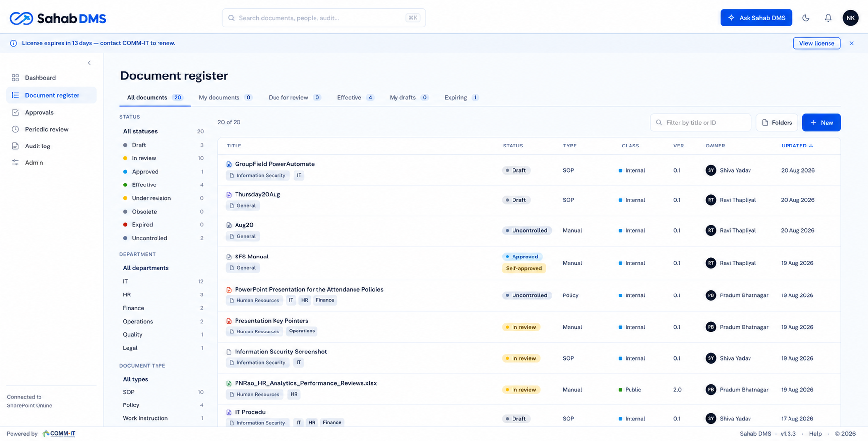Open the My drafts tab
This screenshot has width=868, height=441.
click(x=409, y=97)
